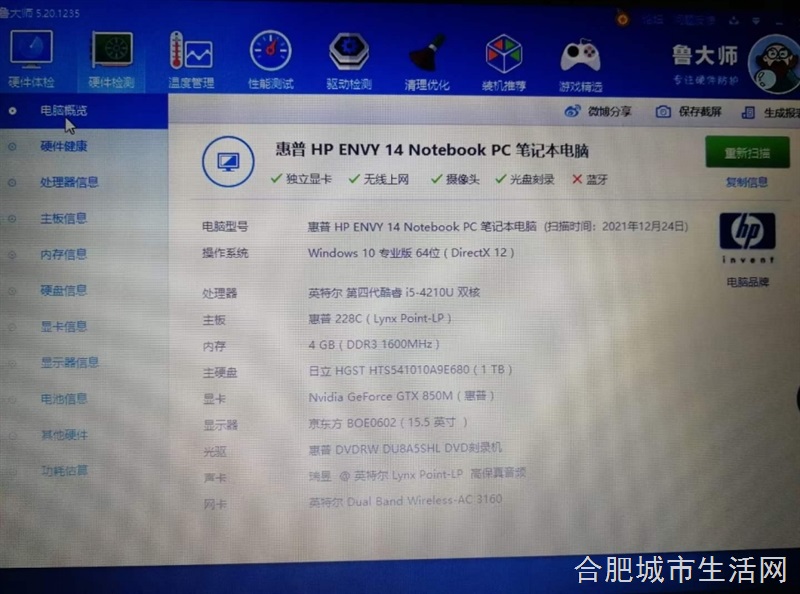The height and width of the screenshot is (594, 800).
Task: Open 性能测试 gauge icon
Action: click(x=270, y=52)
